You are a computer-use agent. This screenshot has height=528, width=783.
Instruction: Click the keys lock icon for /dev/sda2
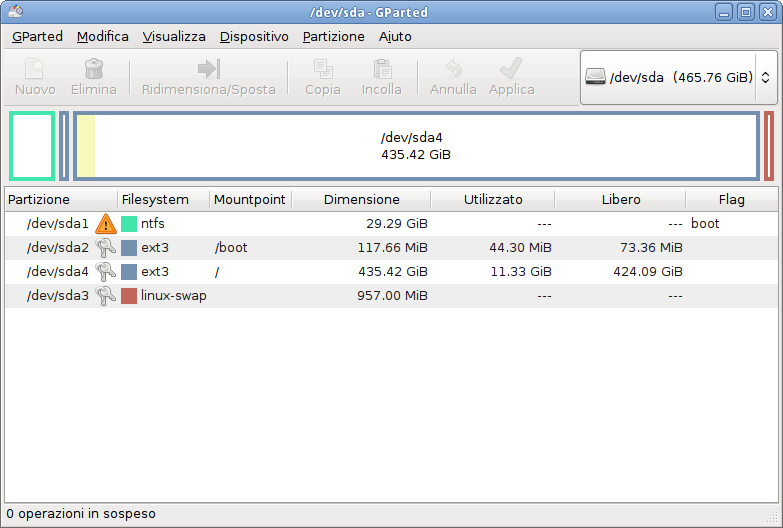click(x=105, y=247)
